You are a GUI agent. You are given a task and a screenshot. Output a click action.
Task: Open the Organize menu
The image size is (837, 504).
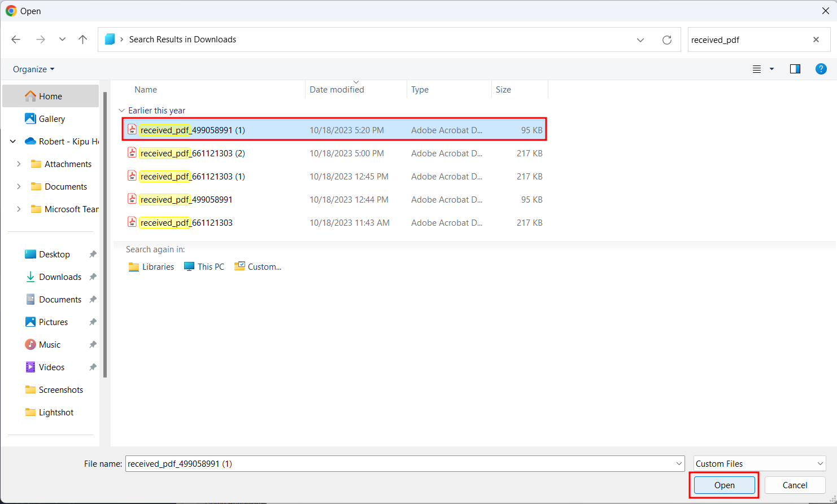(34, 69)
